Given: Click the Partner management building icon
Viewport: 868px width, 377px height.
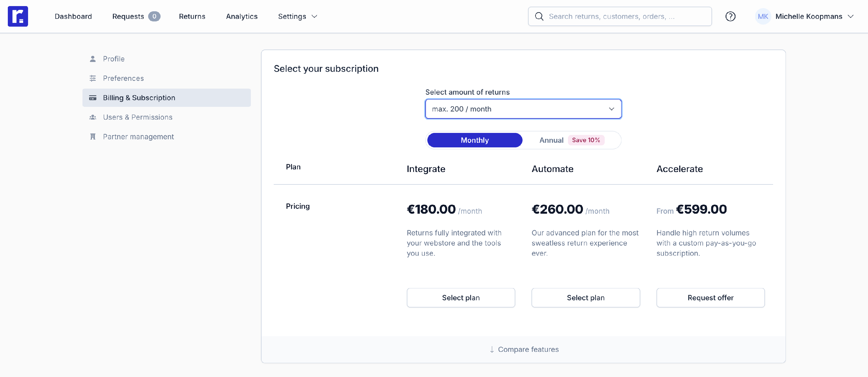Looking at the screenshot, I should coord(93,137).
